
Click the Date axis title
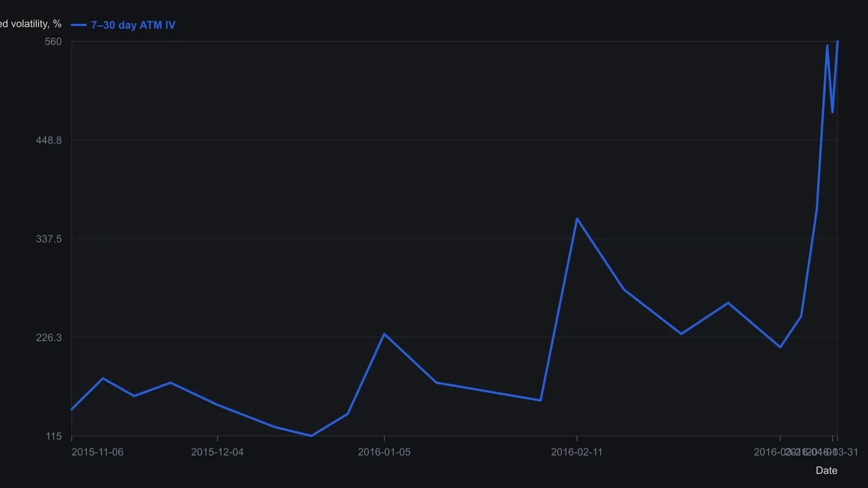coord(826,471)
